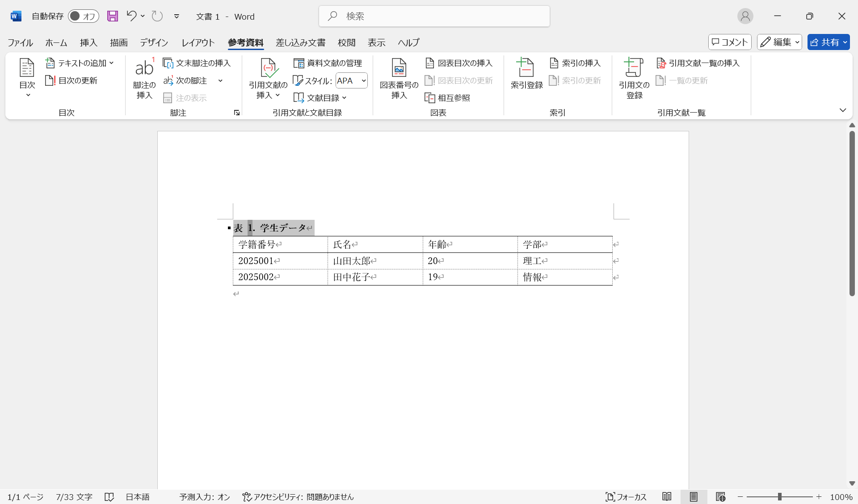Collapse the ribbon with the chevron
Image resolution: width=858 pixels, height=504 pixels.
coord(843,110)
